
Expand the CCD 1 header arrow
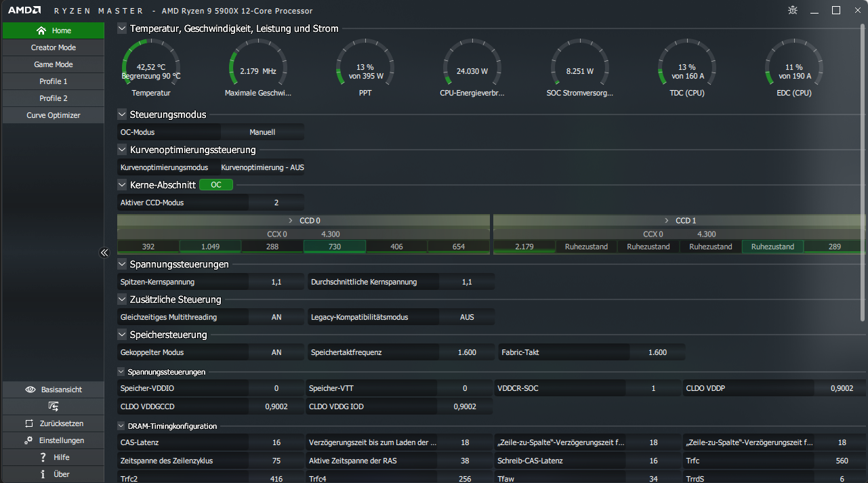click(667, 220)
